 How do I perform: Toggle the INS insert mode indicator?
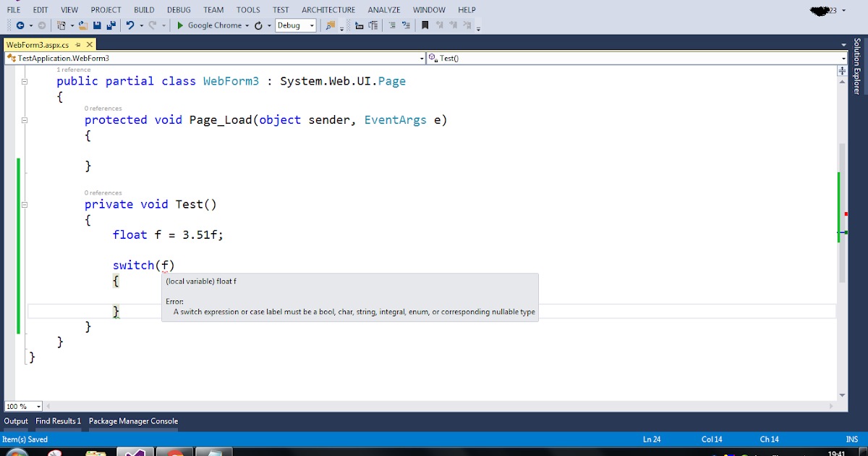pos(851,439)
